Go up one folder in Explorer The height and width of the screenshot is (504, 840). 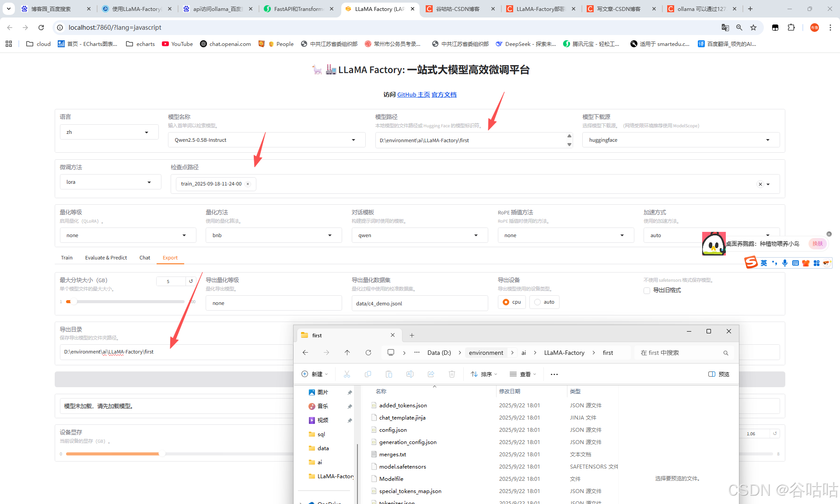point(347,353)
